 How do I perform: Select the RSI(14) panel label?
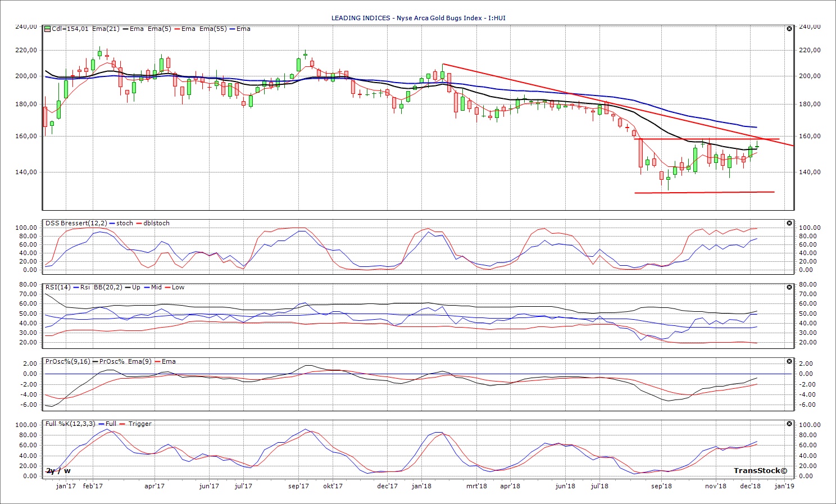pyautogui.click(x=58, y=287)
